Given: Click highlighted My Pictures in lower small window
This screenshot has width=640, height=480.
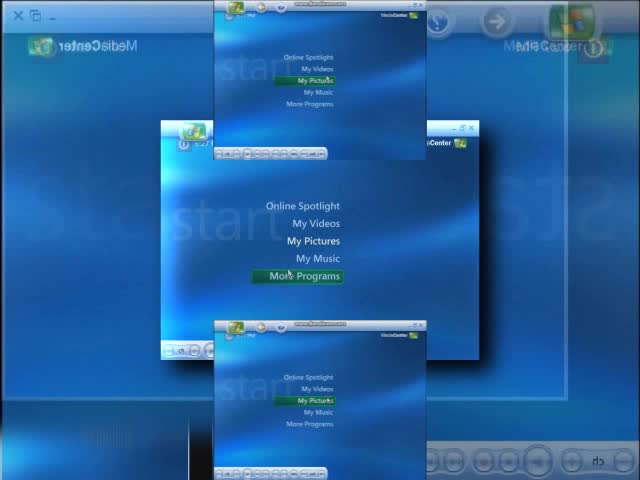Looking at the screenshot, I should pyautogui.click(x=304, y=401).
